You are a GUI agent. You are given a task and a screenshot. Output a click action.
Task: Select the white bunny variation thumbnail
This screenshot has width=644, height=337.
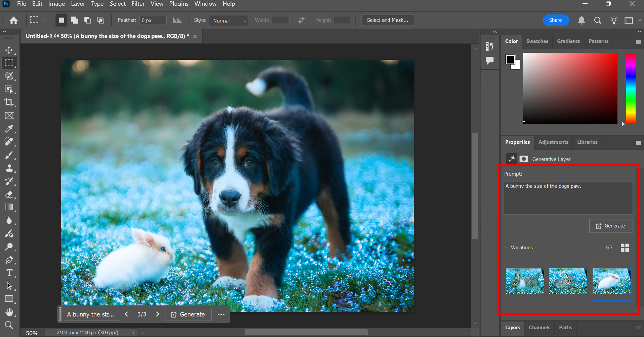click(611, 281)
